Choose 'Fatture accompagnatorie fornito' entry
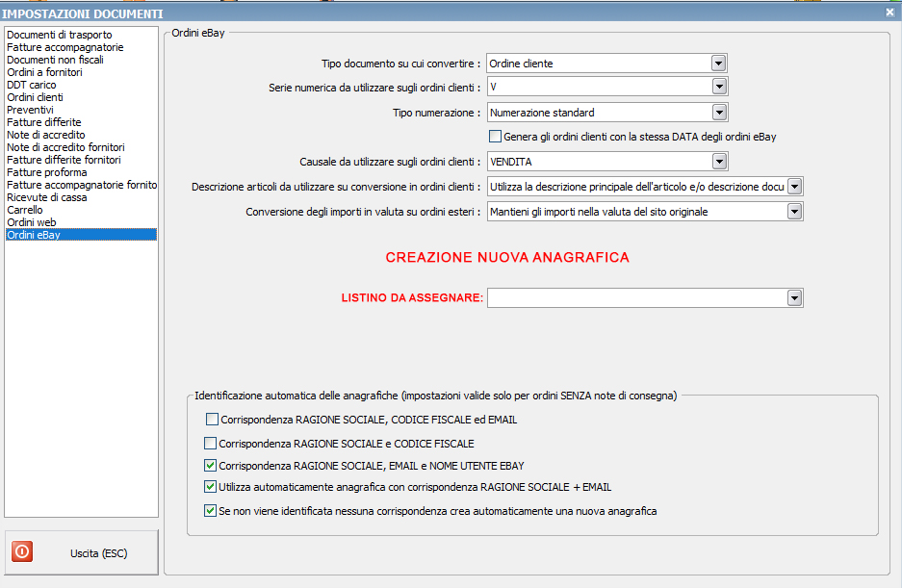 [x=81, y=186]
